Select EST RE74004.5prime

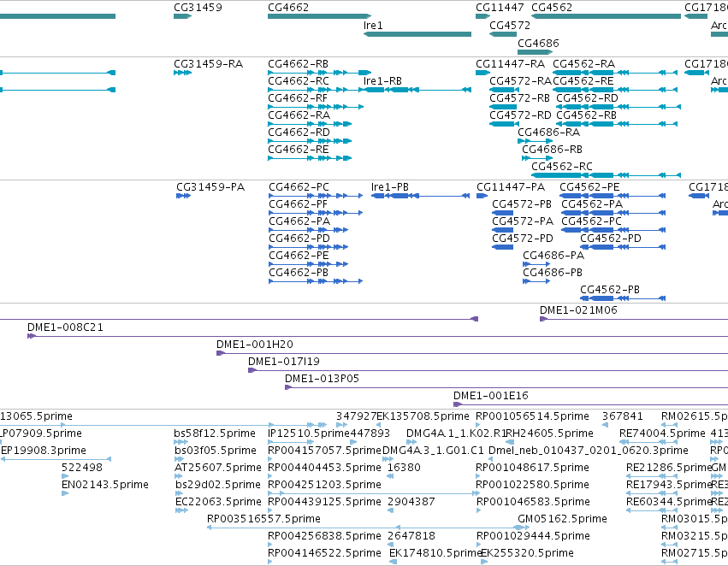(662, 433)
